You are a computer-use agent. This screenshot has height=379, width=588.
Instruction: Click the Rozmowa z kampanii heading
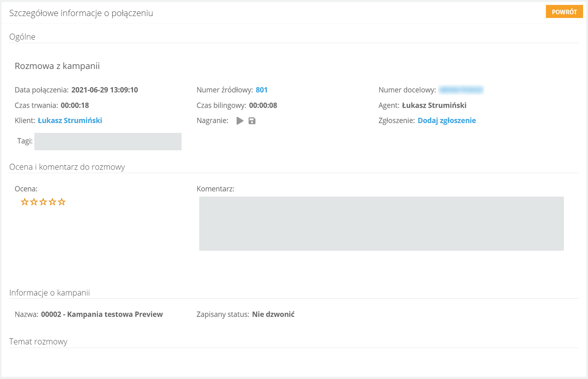[57, 66]
